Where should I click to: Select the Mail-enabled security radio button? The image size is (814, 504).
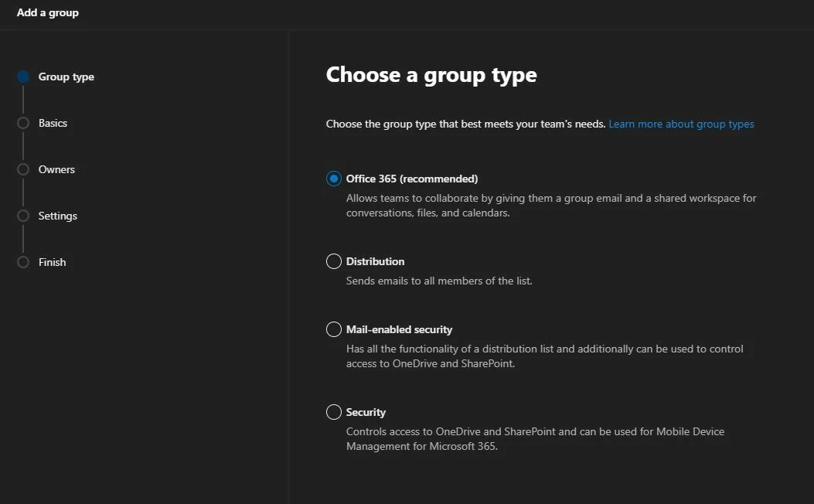coord(334,329)
